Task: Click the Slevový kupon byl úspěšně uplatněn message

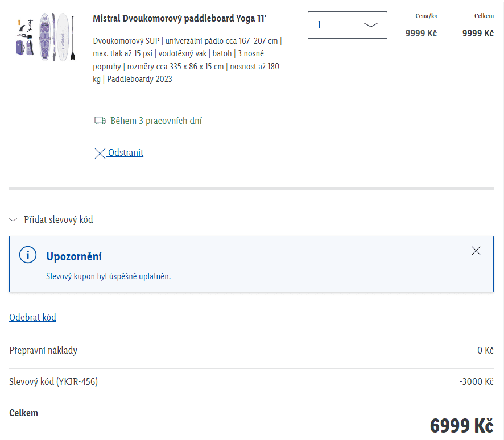Action: tap(108, 276)
